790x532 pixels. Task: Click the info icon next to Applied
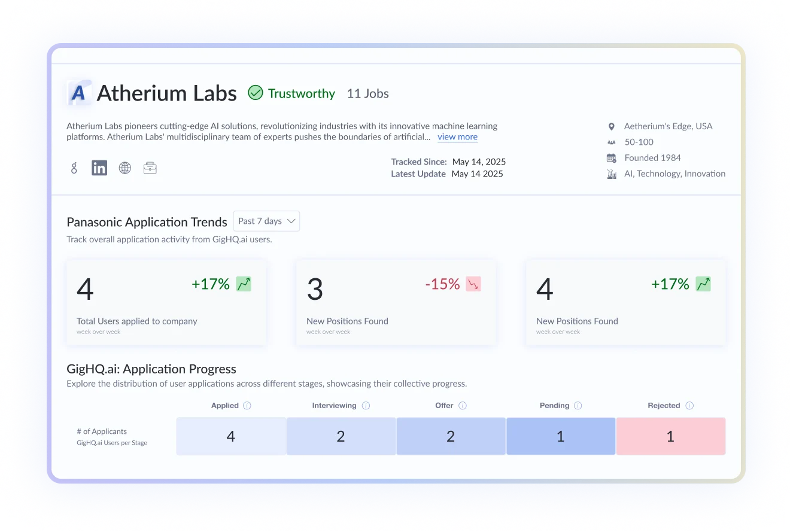tap(247, 406)
